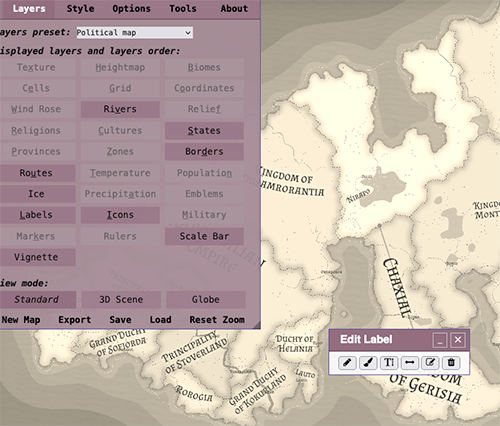Open the Options tab
This screenshot has width=500, height=426.
(x=131, y=9)
